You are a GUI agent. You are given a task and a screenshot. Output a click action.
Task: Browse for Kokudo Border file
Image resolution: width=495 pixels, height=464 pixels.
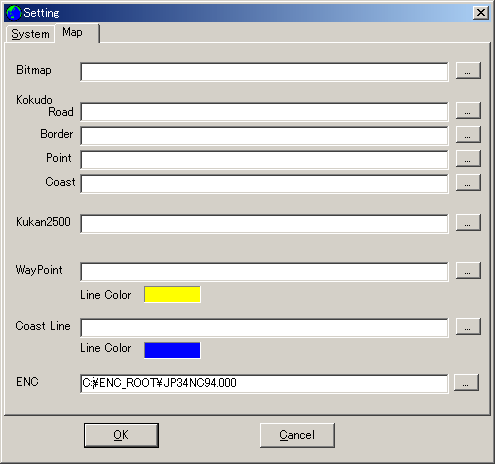click(468, 134)
